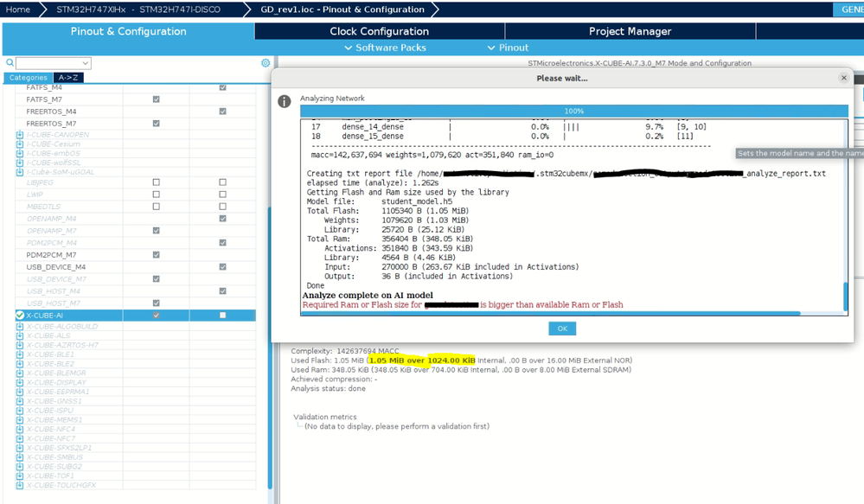Open the settings gear in the categories panel
The width and height of the screenshot is (864, 504).
pyautogui.click(x=266, y=63)
